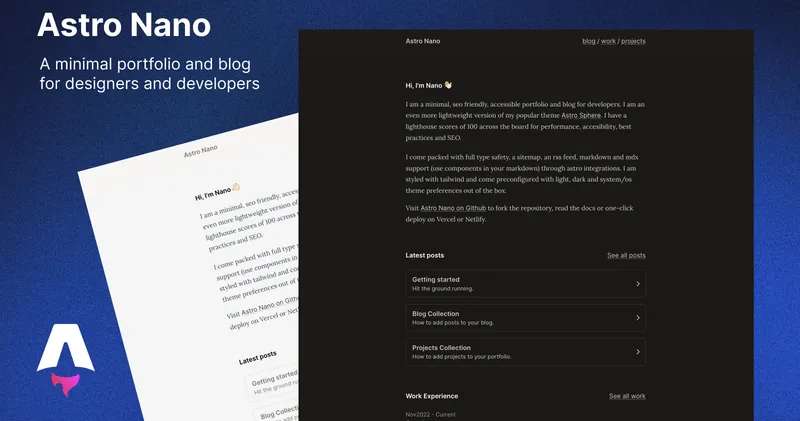Open the work navigation link
The image size is (800, 421).
pos(608,42)
